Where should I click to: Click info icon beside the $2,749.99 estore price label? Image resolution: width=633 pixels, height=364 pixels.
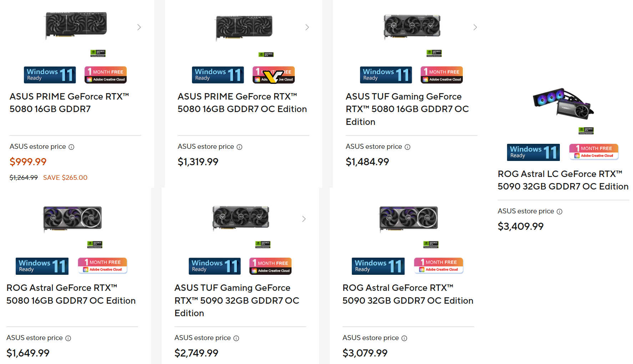236,338
